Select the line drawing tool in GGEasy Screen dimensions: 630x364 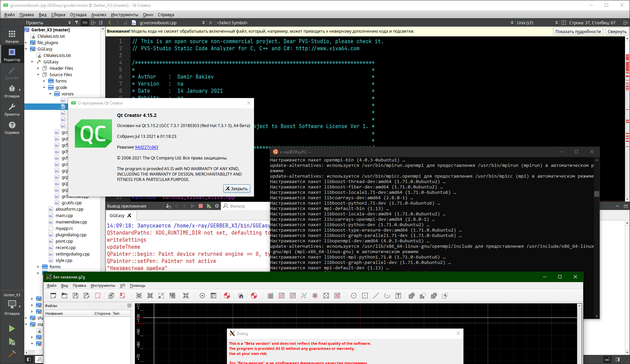[376, 296]
